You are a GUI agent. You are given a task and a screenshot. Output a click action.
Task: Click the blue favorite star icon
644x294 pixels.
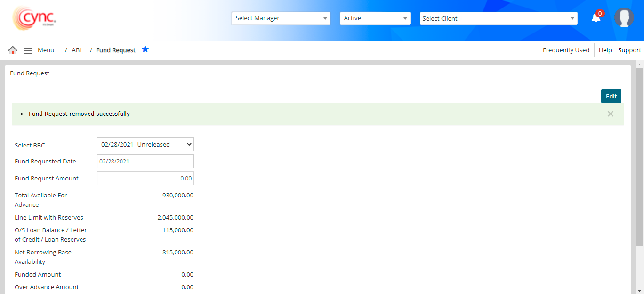click(x=145, y=49)
